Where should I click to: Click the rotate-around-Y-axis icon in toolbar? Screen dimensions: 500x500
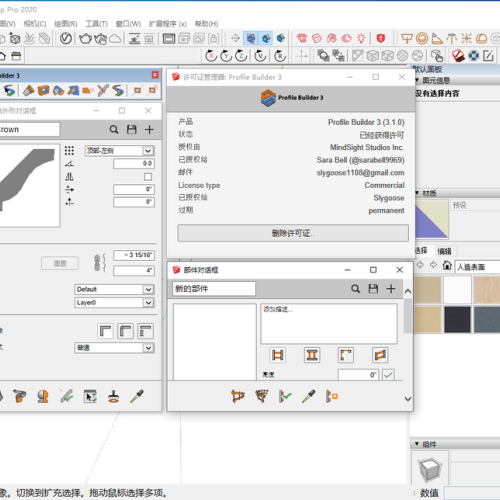pyautogui.click(x=226, y=56)
